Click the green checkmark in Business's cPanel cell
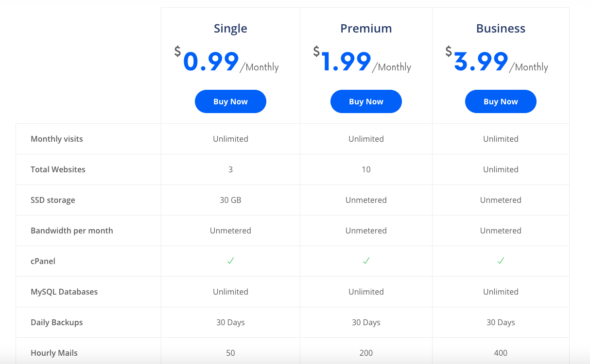This screenshot has height=364, width=590. (x=501, y=261)
